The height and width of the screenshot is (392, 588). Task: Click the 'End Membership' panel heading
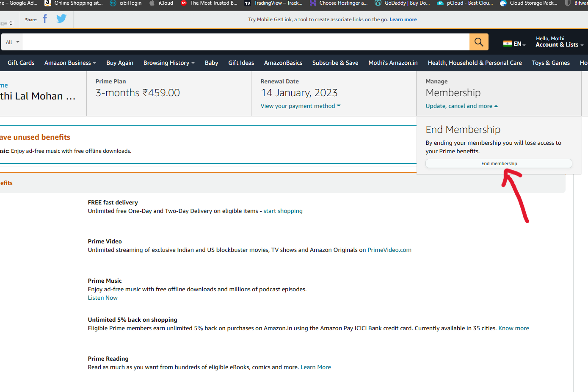coord(463,130)
